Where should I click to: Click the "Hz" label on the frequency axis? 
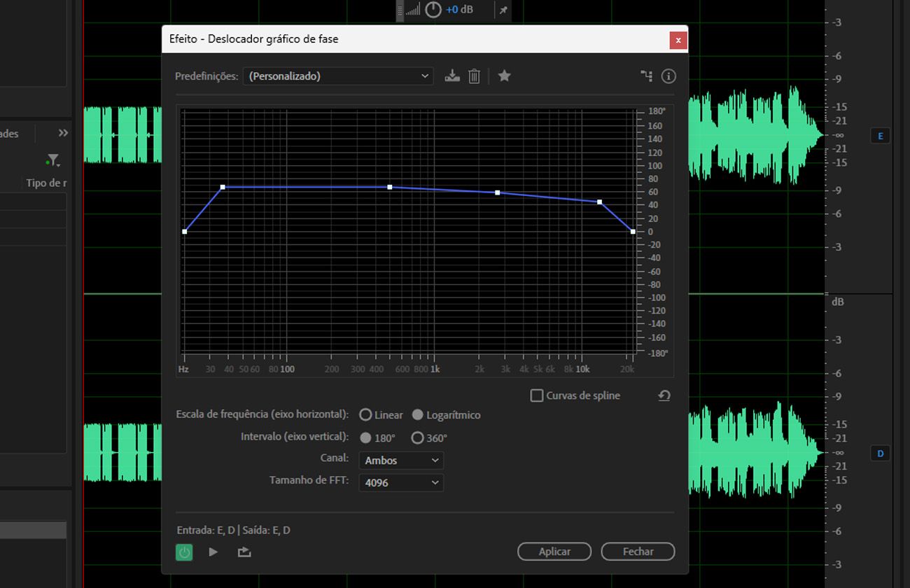[x=183, y=369]
